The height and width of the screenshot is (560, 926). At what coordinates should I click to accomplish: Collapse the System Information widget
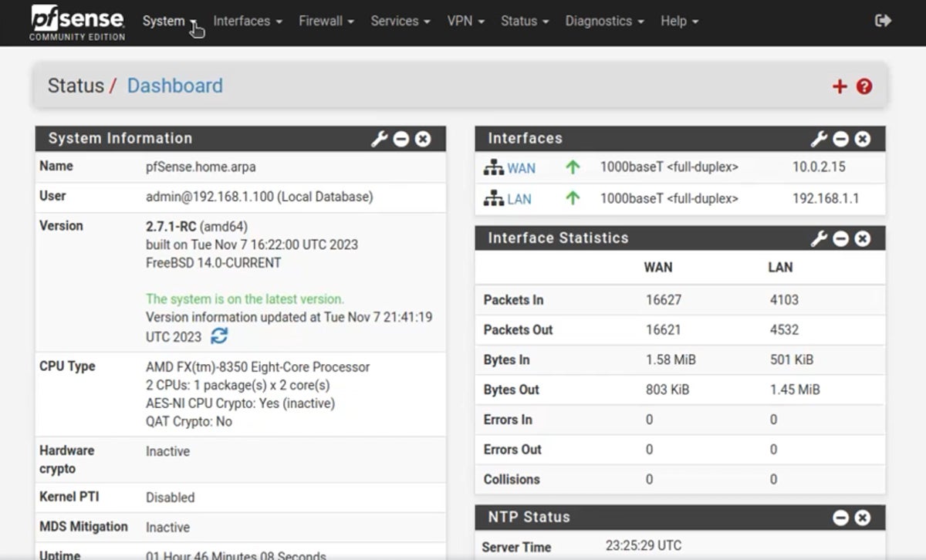tap(401, 139)
